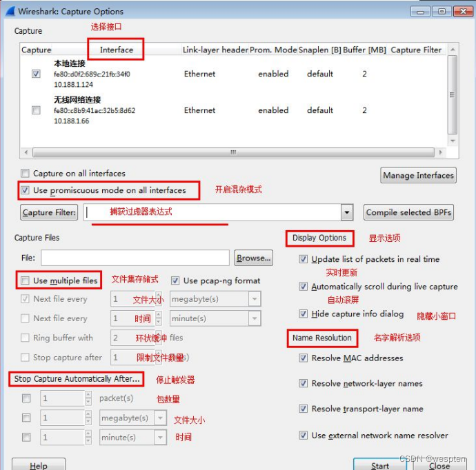Toggle Use pcap-ng format checkbox
This screenshot has height=470, width=476.
pos(175,280)
